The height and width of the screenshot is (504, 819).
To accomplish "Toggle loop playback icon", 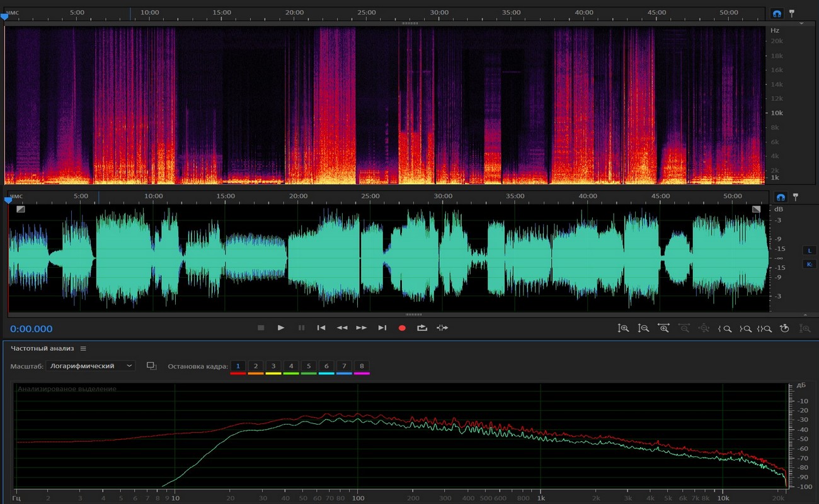I will point(422,328).
